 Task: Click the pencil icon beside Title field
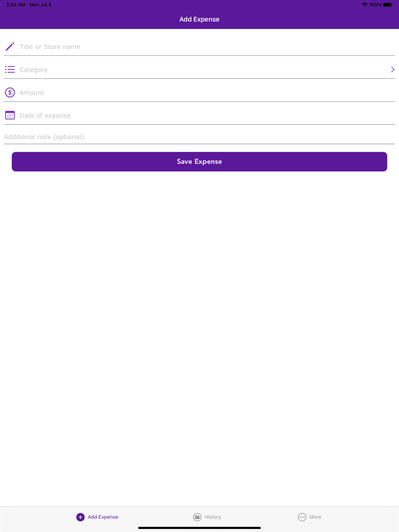click(10, 47)
